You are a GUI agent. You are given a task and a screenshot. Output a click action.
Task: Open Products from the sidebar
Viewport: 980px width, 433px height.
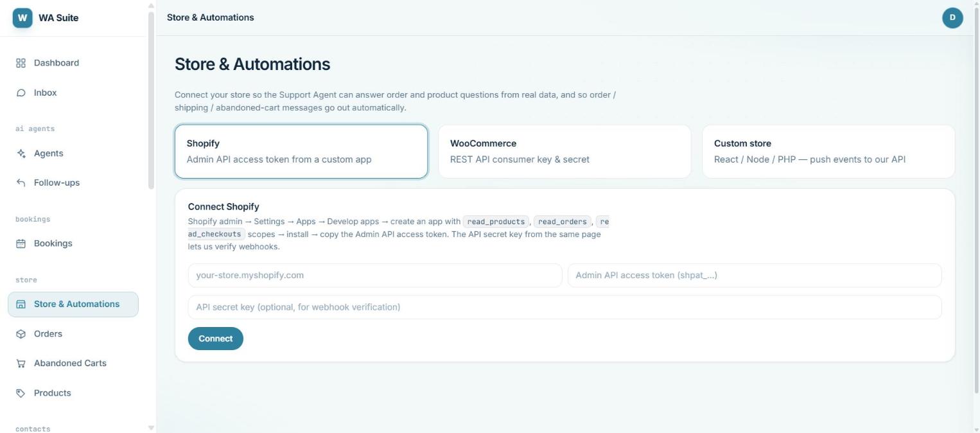(73, 393)
